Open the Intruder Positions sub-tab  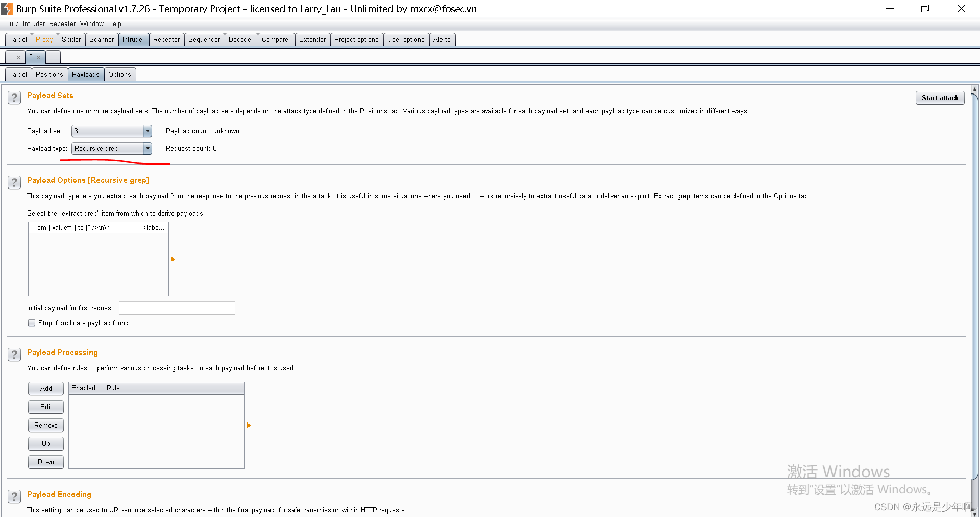point(50,75)
